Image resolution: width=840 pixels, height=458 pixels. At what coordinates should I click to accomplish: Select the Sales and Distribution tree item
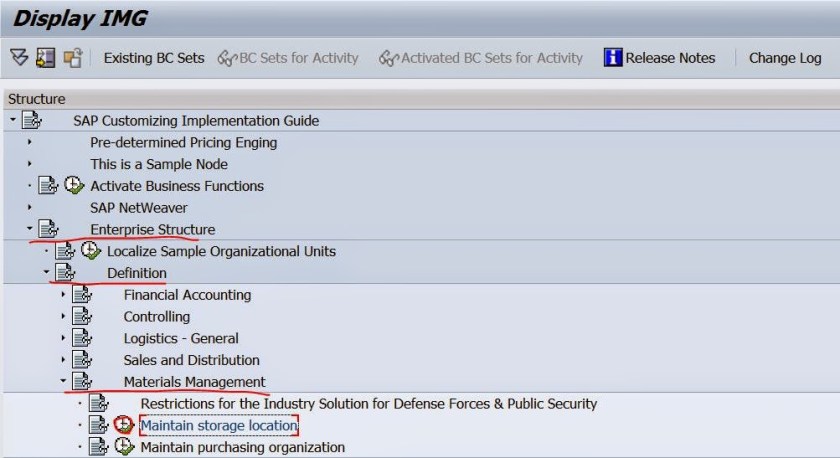pyautogui.click(x=191, y=360)
